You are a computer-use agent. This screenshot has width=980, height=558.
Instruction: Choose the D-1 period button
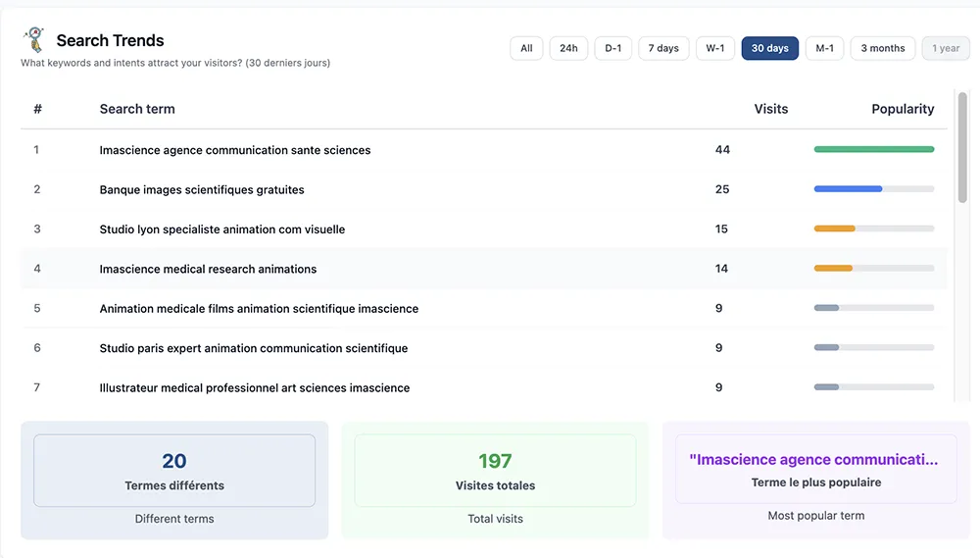pyautogui.click(x=612, y=48)
